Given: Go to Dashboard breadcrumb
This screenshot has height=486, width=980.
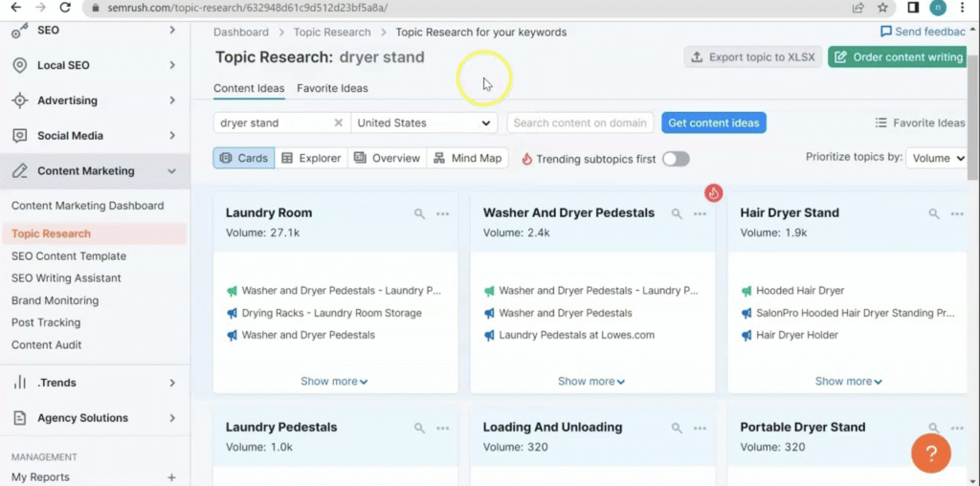Looking at the screenshot, I should coord(241,32).
